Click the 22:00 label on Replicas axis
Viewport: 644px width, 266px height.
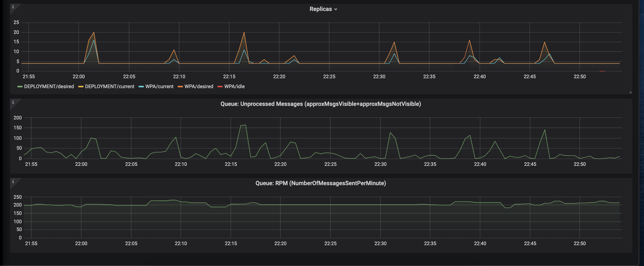79,77
